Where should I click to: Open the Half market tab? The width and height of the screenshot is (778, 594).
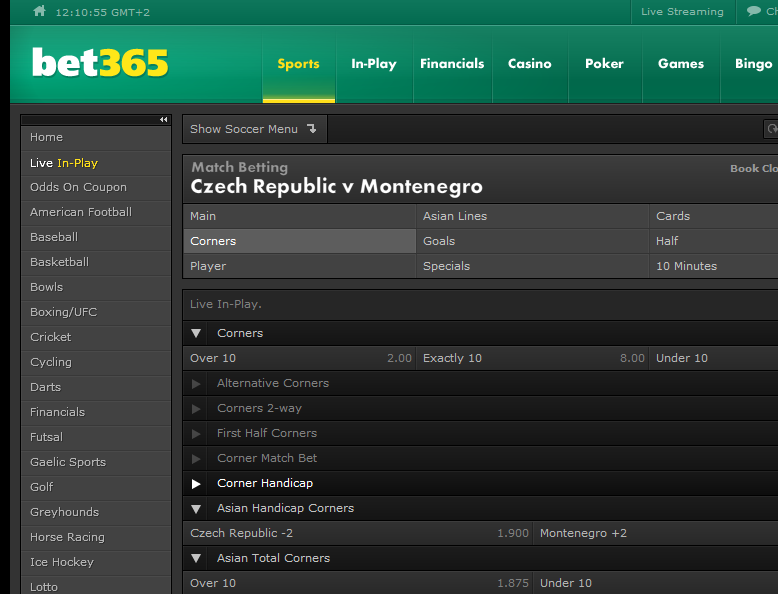point(714,241)
